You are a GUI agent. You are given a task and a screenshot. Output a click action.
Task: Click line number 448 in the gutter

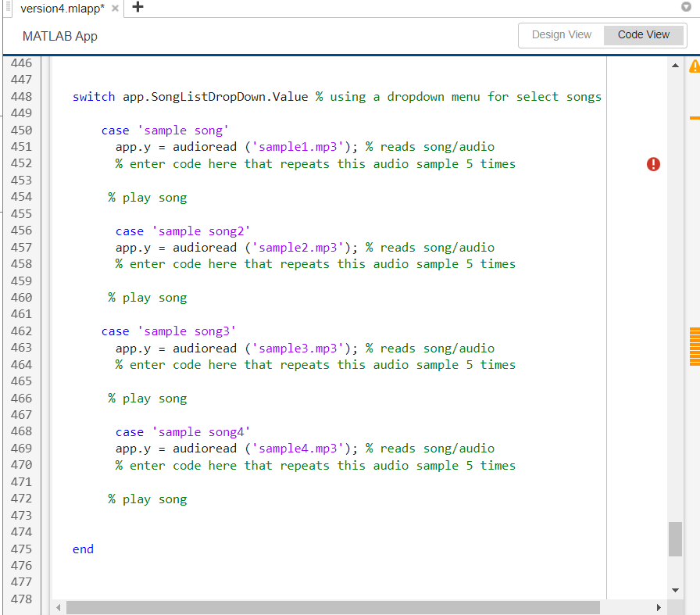coord(21,96)
